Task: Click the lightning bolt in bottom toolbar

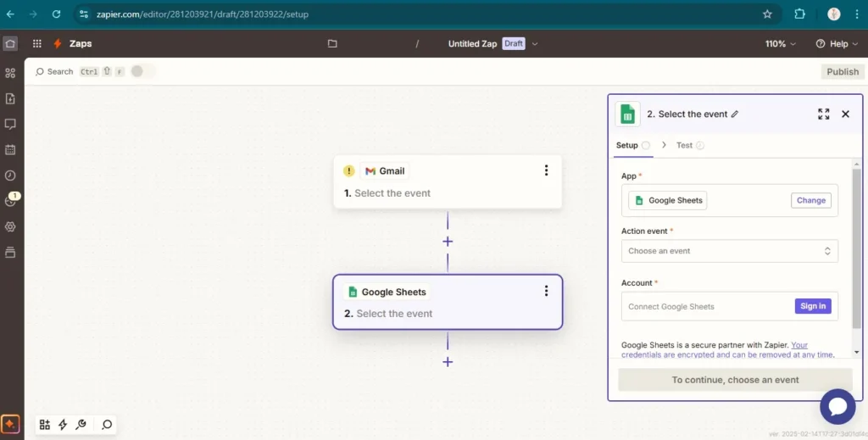Action: 63,425
